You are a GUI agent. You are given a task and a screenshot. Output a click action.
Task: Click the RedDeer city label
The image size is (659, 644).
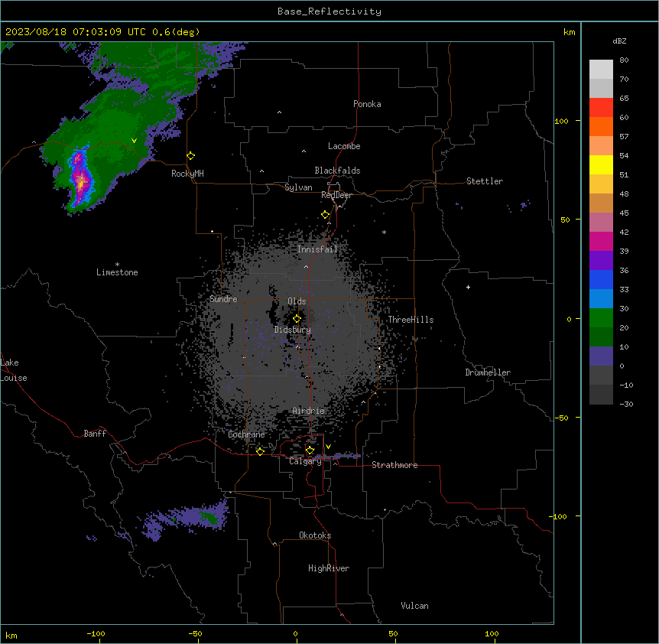pos(336,195)
